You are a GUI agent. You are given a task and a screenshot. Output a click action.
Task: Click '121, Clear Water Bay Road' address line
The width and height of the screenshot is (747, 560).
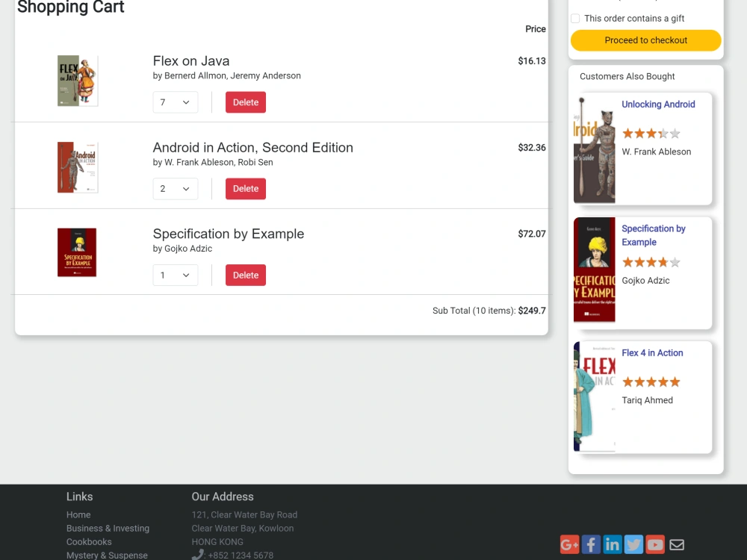(x=244, y=514)
